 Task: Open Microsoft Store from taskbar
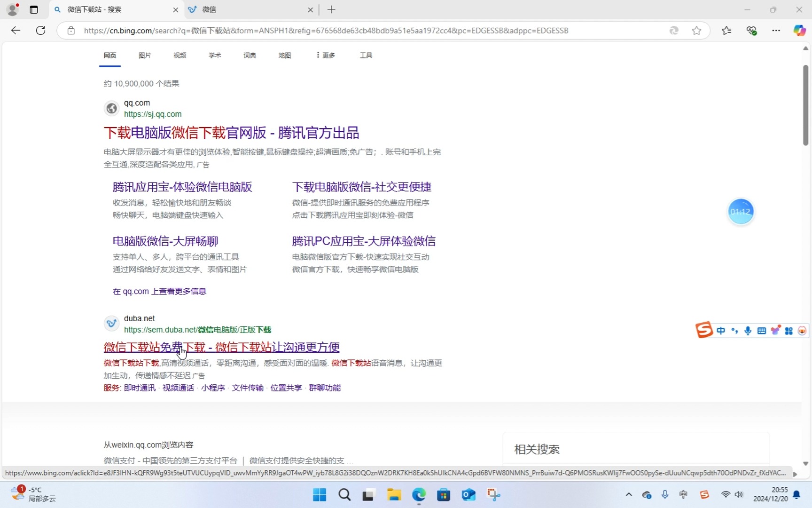coord(444,495)
